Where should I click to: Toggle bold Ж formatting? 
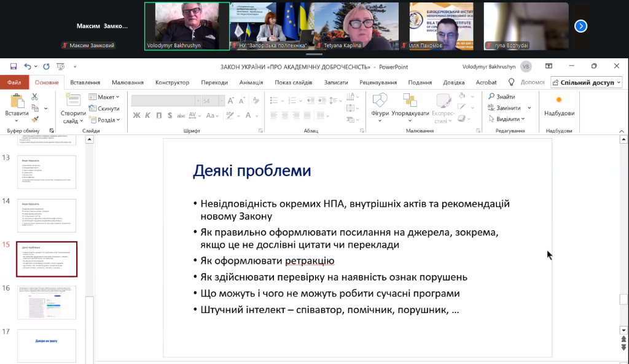pos(137,115)
